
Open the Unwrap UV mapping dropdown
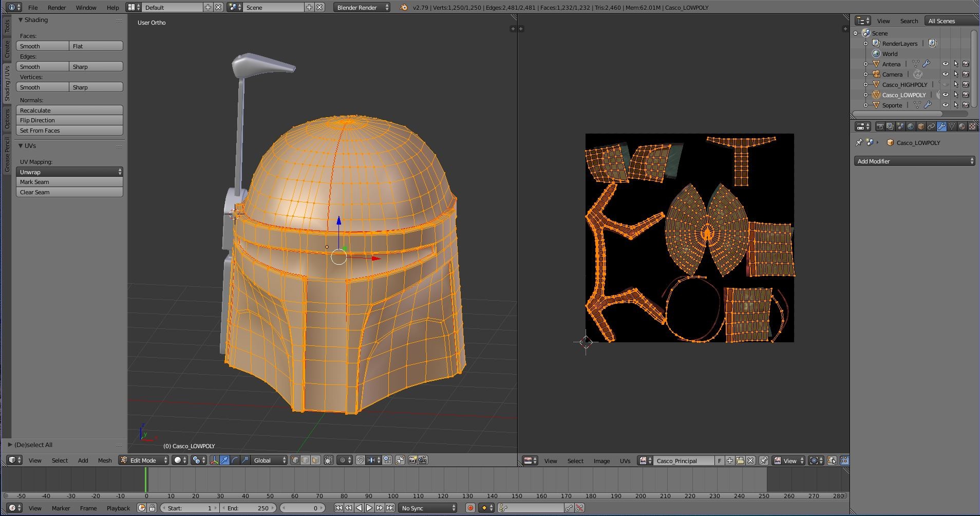[x=69, y=172]
